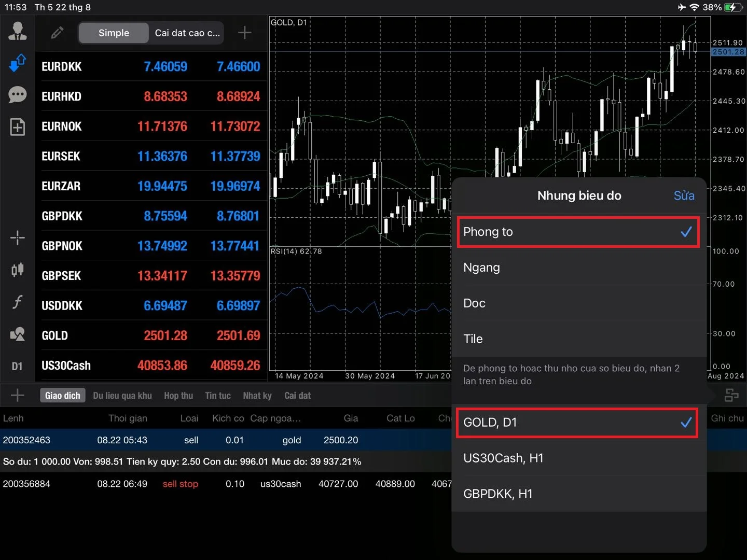Image resolution: width=747 pixels, height=560 pixels.
Task: Sort by Thoi gian column header
Action: pos(128,418)
